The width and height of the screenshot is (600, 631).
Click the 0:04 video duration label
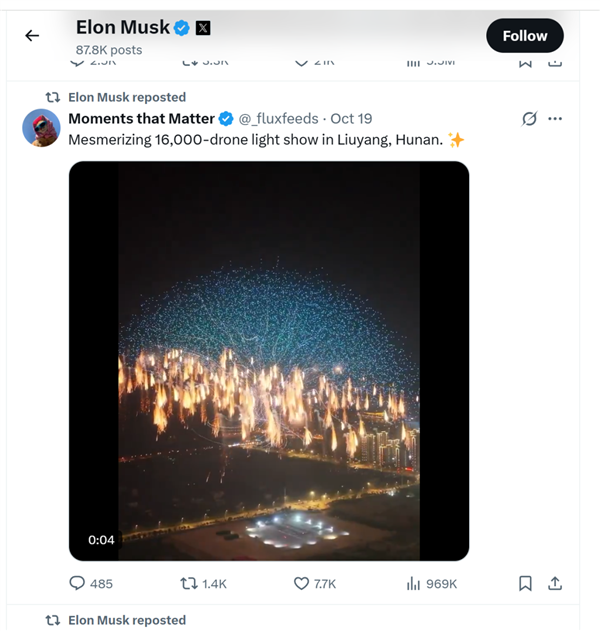click(x=101, y=540)
